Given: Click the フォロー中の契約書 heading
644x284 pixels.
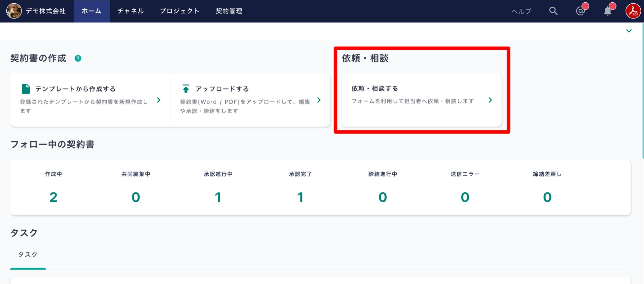Looking at the screenshot, I should (53, 144).
